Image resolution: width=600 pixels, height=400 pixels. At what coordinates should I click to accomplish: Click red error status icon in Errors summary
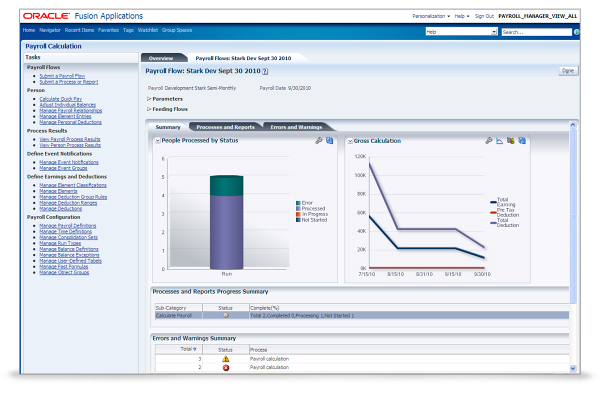pos(226,367)
